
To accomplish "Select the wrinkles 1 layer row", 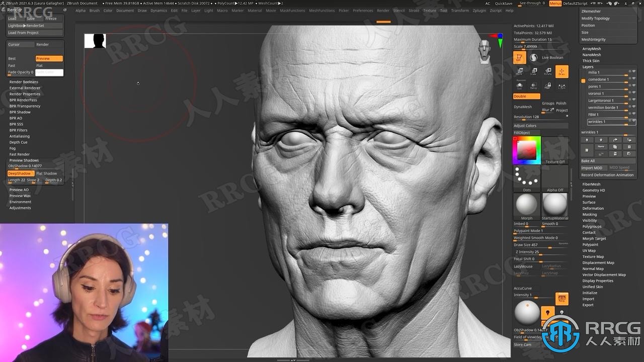I will point(611,122).
